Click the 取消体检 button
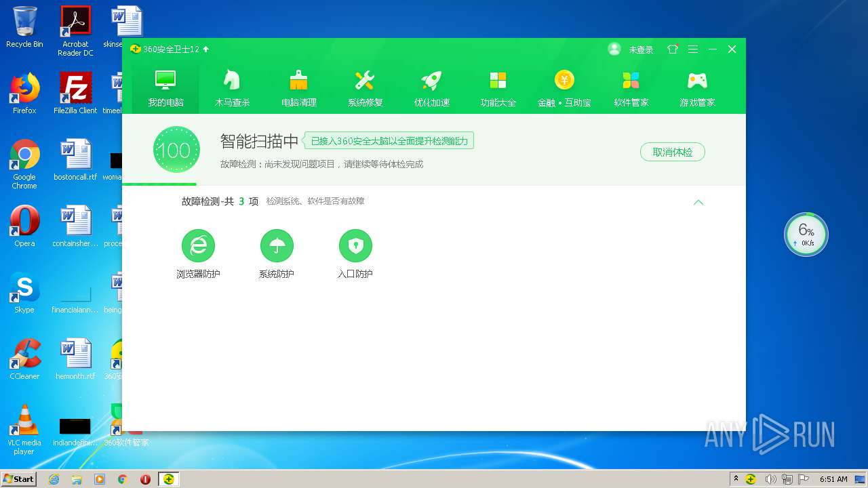 (x=672, y=152)
